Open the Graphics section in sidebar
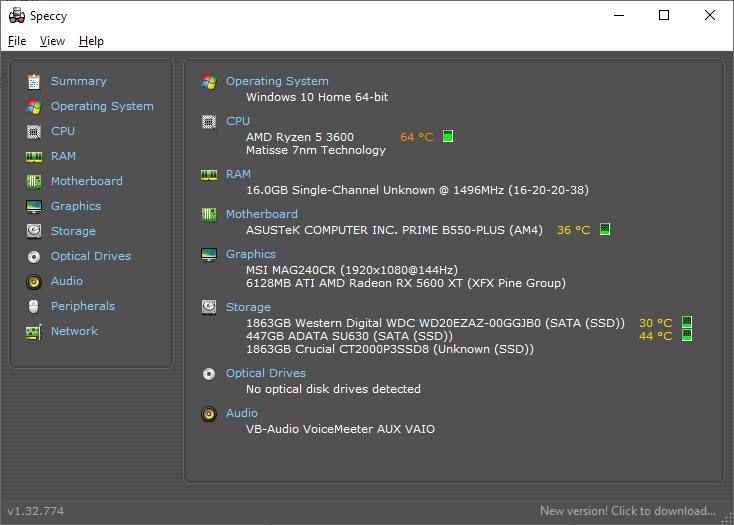This screenshot has width=734, height=525. [76, 206]
